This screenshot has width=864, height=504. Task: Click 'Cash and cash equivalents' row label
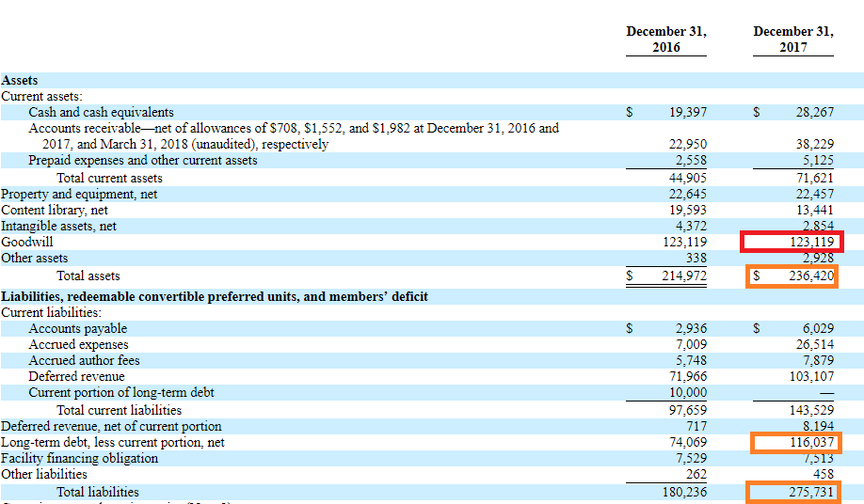(x=101, y=112)
